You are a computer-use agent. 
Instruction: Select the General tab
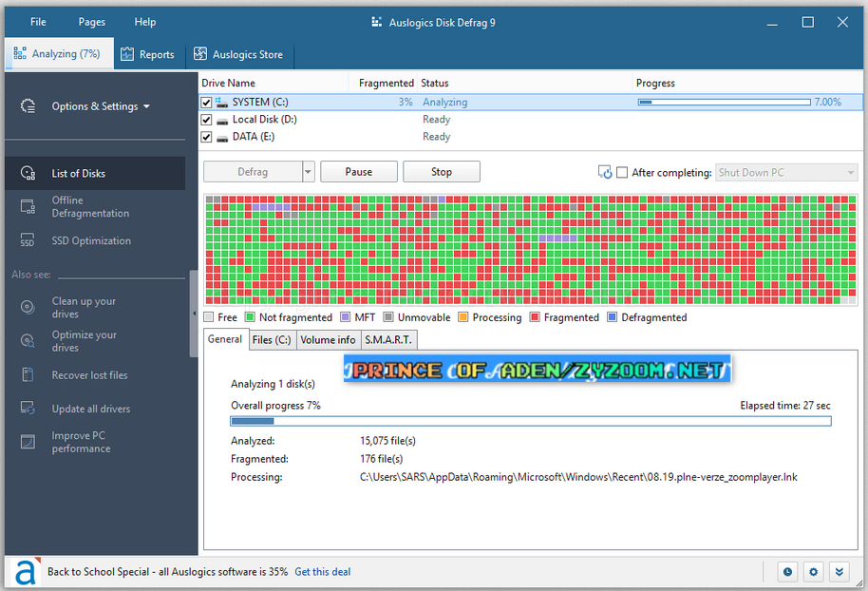point(225,339)
